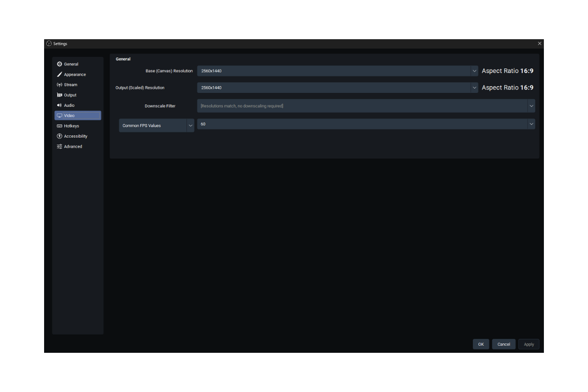Close the Settings window

point(539,44)
